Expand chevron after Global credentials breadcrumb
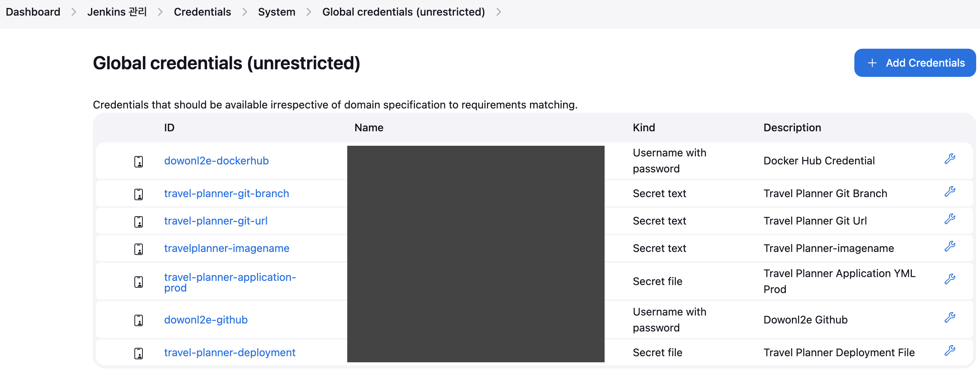The width and height of the screenshot is (980, 376). (498, 12)
